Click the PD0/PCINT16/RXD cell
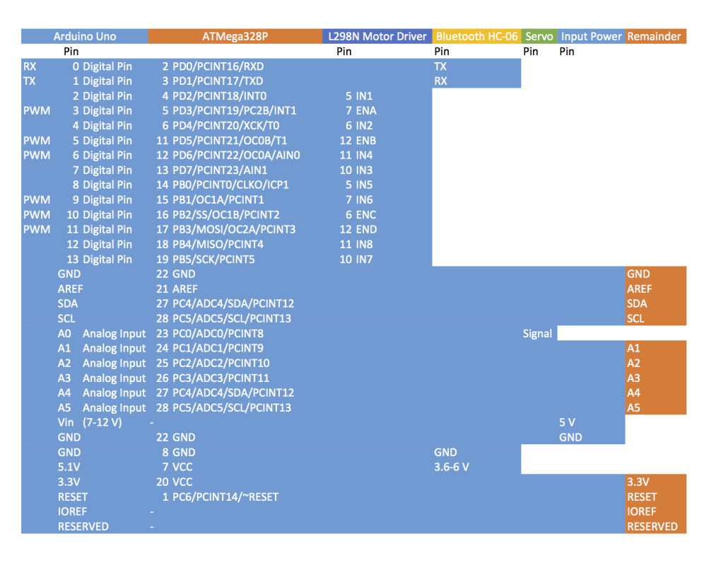 212,66
